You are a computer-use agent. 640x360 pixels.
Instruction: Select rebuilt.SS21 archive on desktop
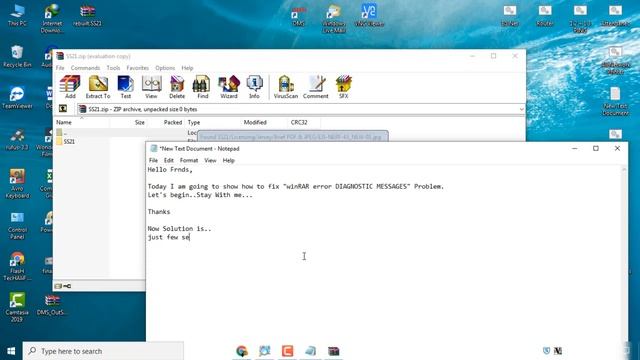[x=87, y=15]
